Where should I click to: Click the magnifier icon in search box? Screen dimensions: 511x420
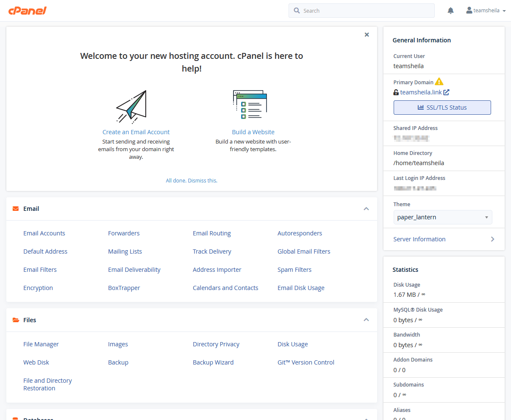(297, 11)
